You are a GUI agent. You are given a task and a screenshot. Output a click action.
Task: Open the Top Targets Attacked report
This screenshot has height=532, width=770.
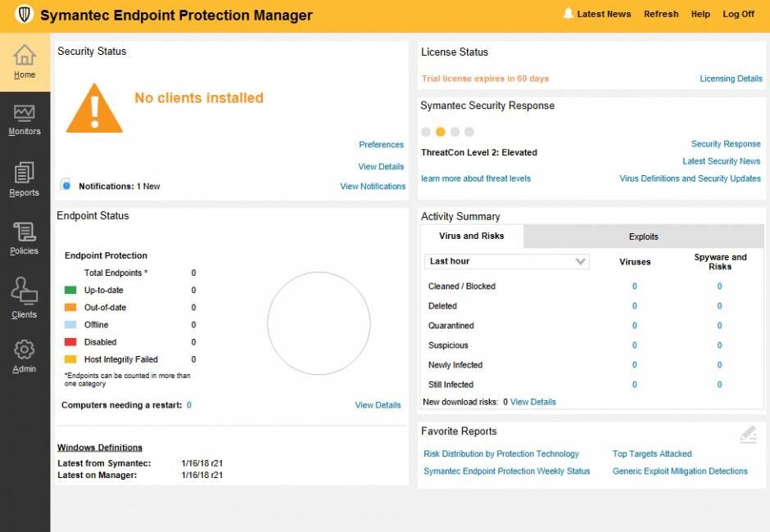point(652,453)
